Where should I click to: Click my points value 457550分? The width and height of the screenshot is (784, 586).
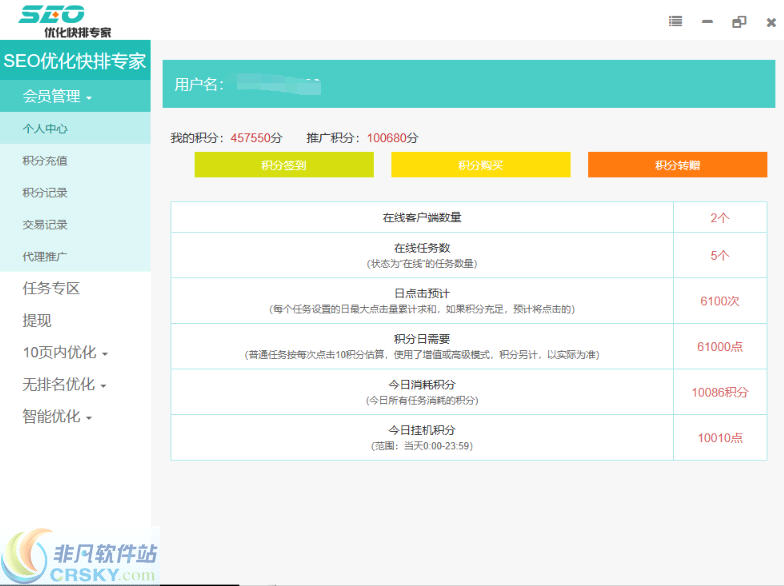pos(256,138)
